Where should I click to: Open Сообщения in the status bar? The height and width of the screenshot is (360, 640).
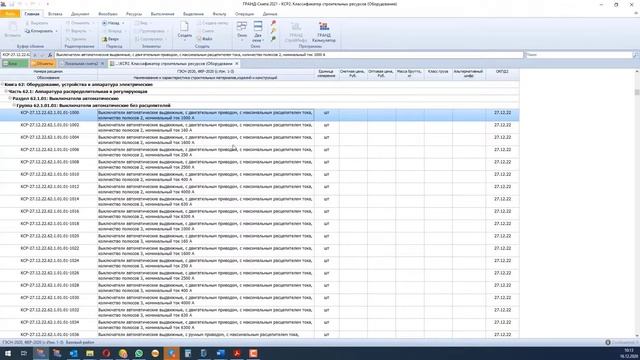pos(621,342)
